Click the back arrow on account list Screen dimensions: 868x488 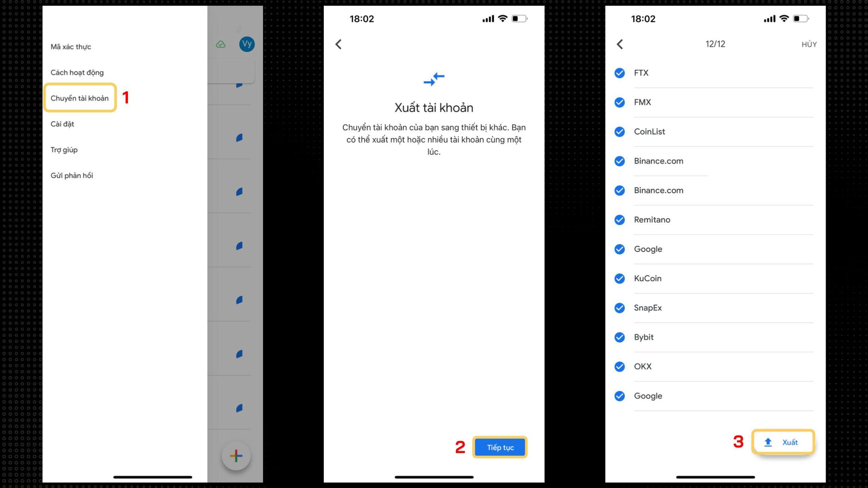tap(620, 43)
